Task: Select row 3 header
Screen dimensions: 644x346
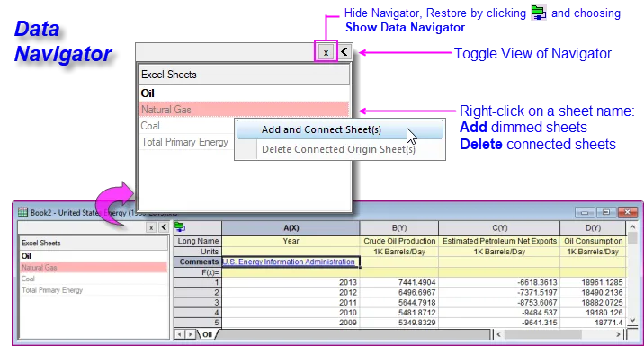Action: pyautogui.click(x=198, y=303)
